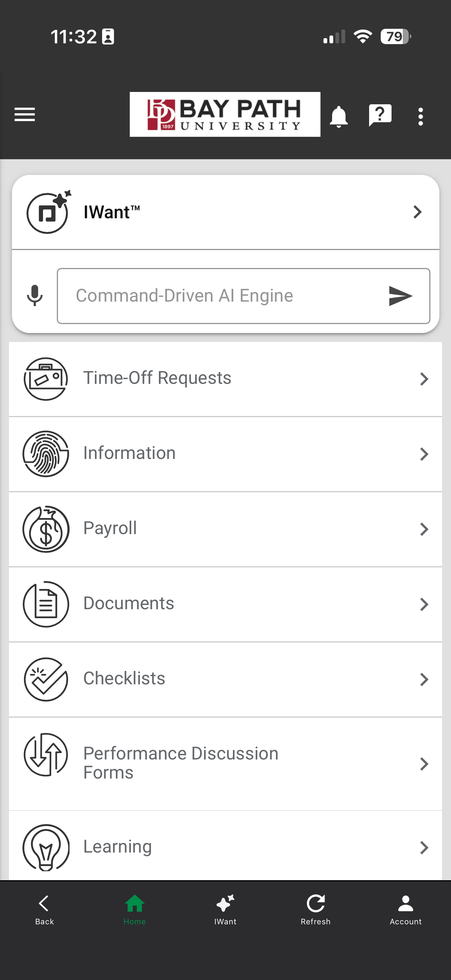Open the Account tab
Screen dimensions: 451x980
pyautogui.click(x=405, y=910)
